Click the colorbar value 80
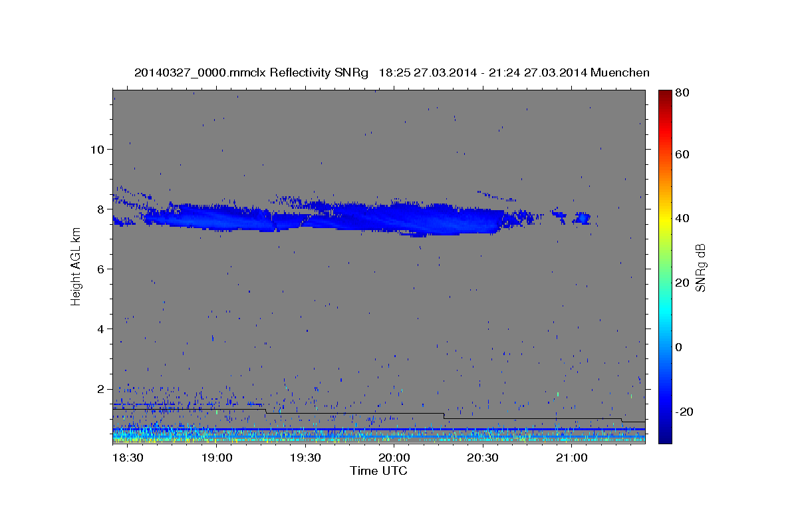 coord(682,93)
